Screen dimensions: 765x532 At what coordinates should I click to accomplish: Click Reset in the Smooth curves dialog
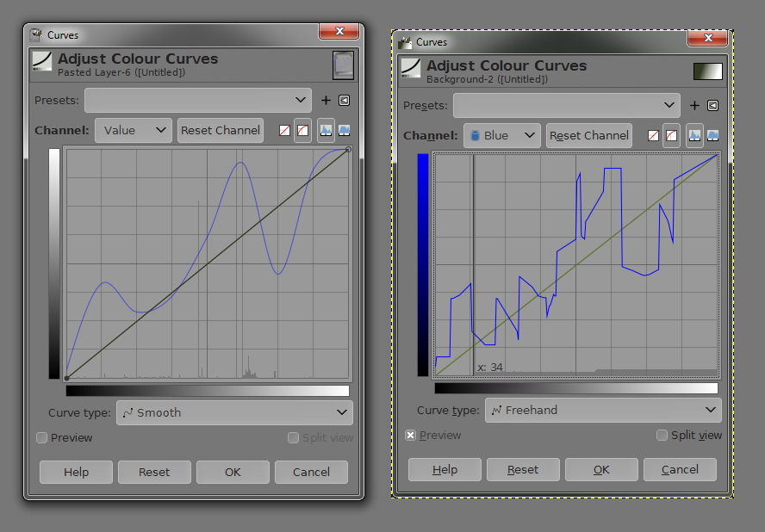tap(154, 472)
